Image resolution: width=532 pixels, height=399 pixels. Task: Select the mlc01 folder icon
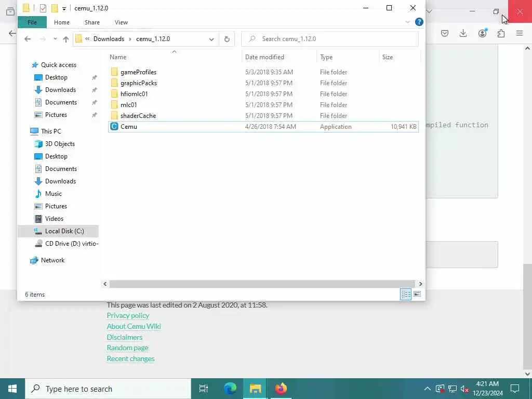pyautogui.click(x=114, y=104)
